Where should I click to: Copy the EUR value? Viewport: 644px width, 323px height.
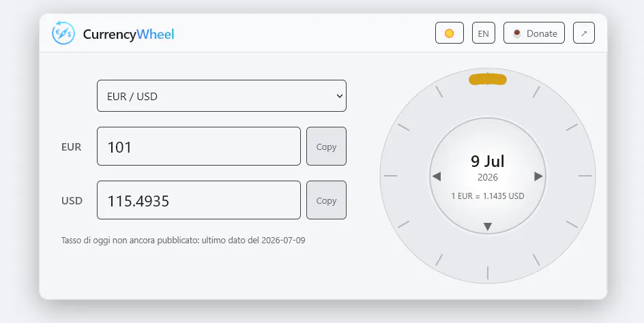(x=326, y=146)
